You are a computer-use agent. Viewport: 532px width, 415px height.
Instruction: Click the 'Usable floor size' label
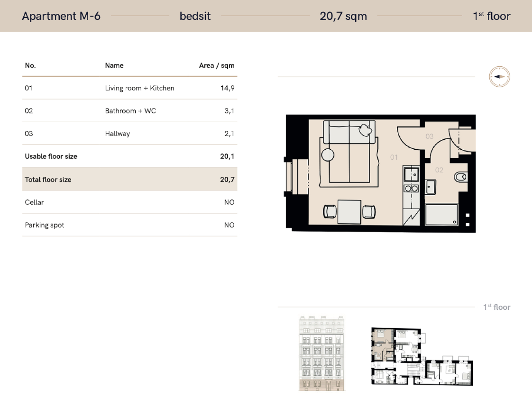click(51, 156)
